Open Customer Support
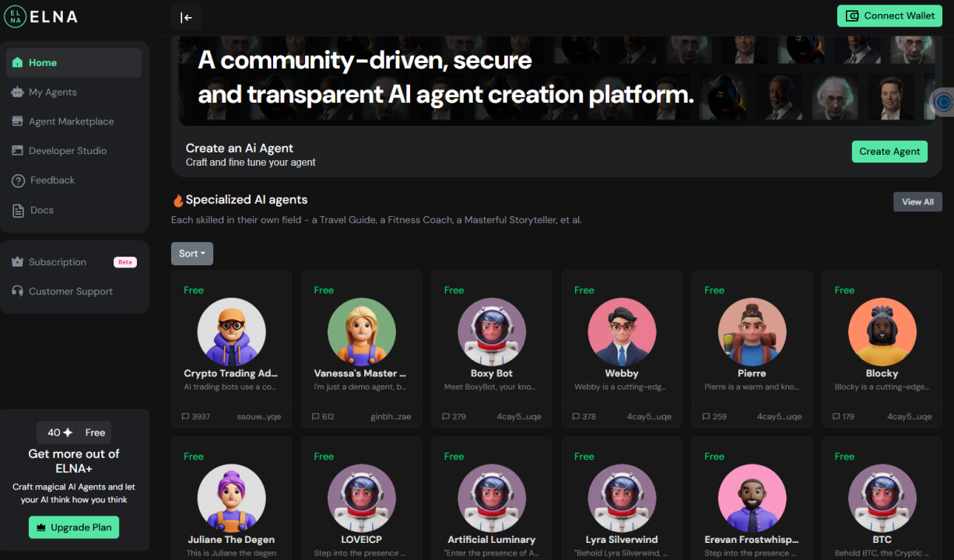The height and width of the screenshot is (560, 954). click(74, 292)
